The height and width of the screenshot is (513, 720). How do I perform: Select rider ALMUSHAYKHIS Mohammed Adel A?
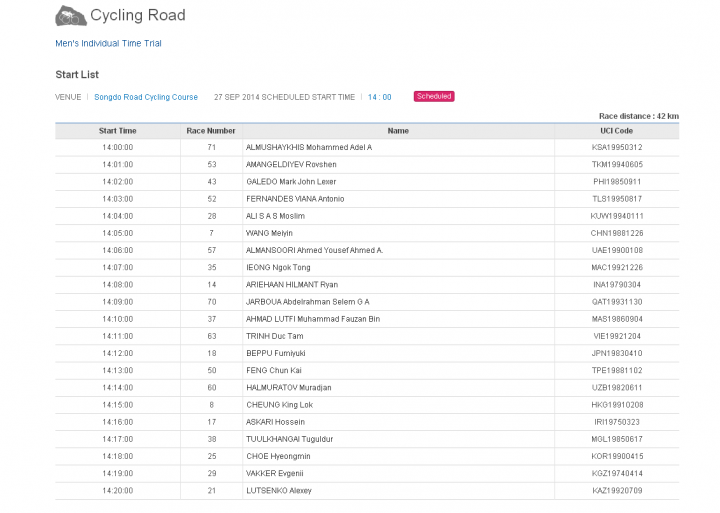point(309,147)
